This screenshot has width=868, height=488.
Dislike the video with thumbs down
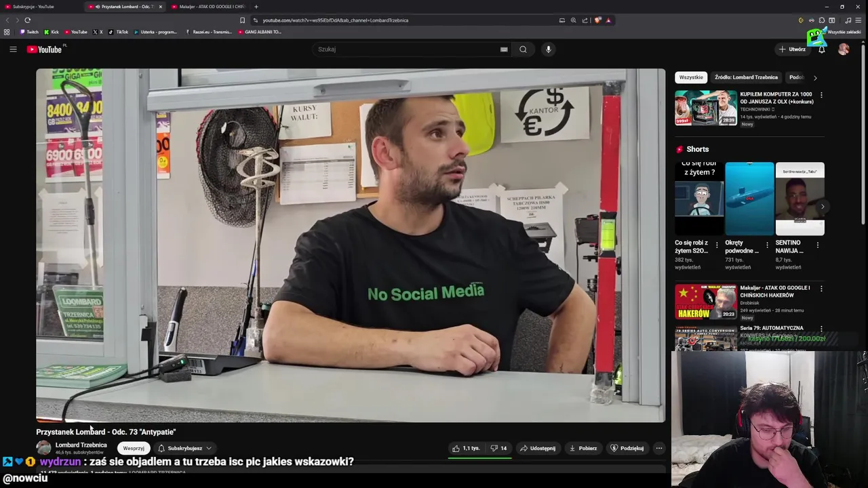499,448
